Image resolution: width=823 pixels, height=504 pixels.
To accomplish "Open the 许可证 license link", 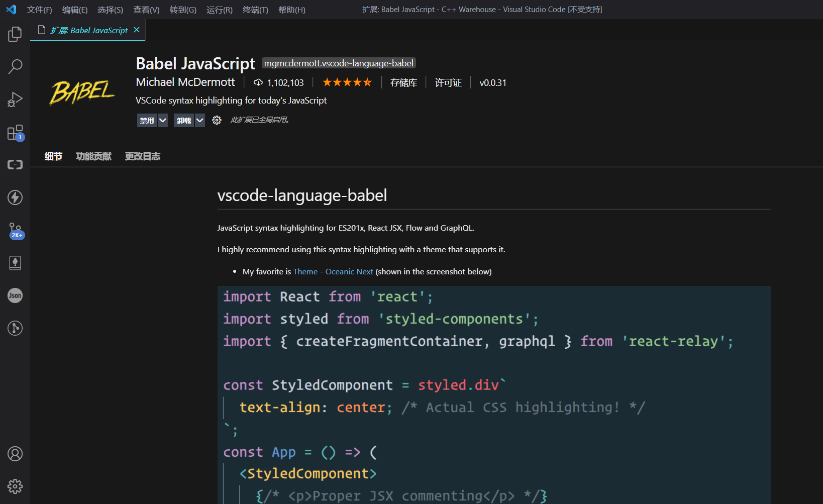I will coord(448,82).
